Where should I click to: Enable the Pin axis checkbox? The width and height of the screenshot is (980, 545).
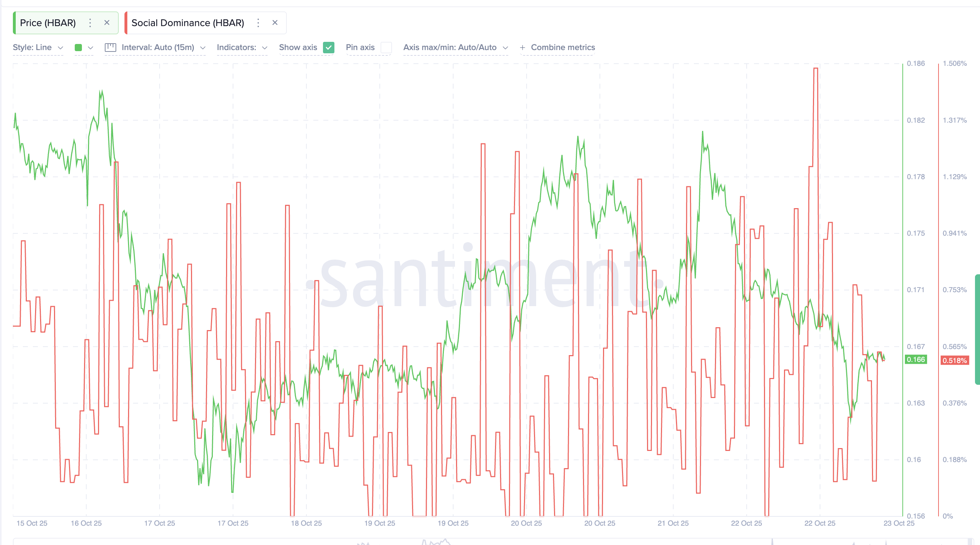click(x=386, y=48)
